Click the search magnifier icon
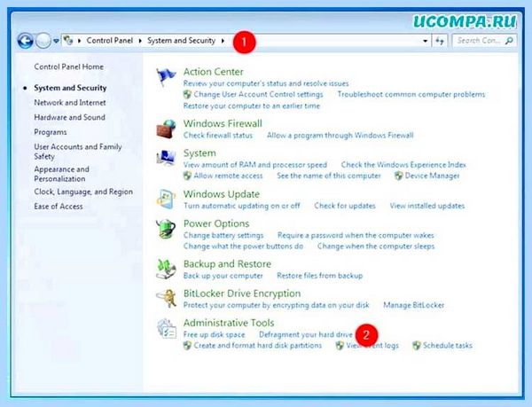532x407 pixels. click(x=509, y=41)
